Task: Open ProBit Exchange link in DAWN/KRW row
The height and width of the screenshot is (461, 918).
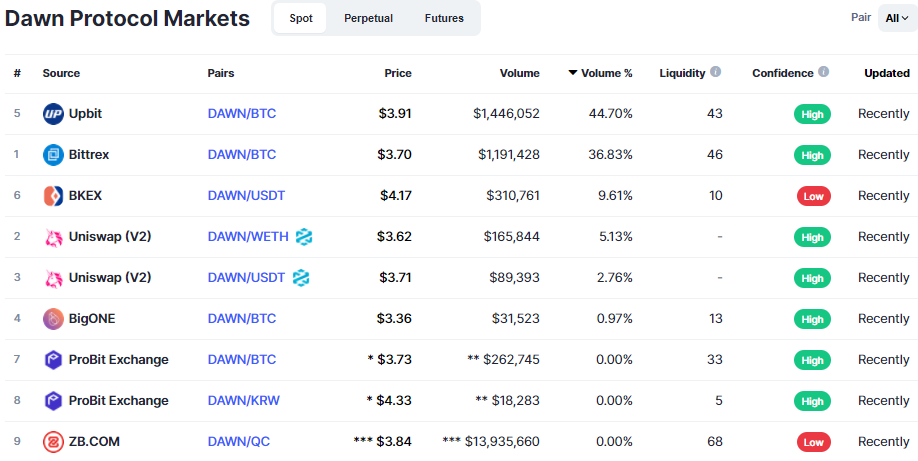Action: (119, 401)
